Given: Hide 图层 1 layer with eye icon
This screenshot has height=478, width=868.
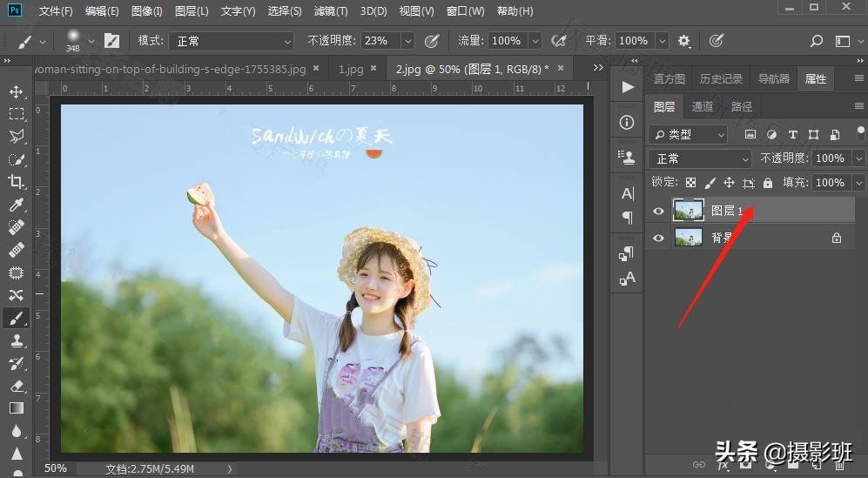Looking at the screenshot, I should [x=658, y=210].
